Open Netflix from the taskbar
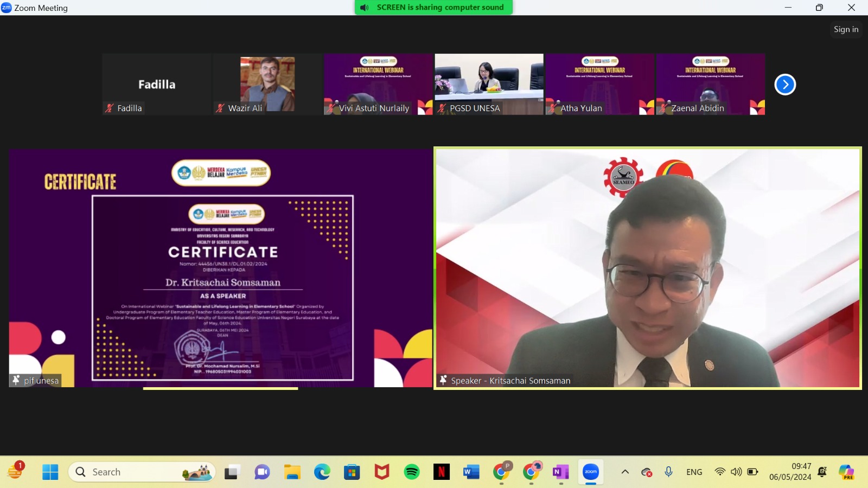 (442, 472)
